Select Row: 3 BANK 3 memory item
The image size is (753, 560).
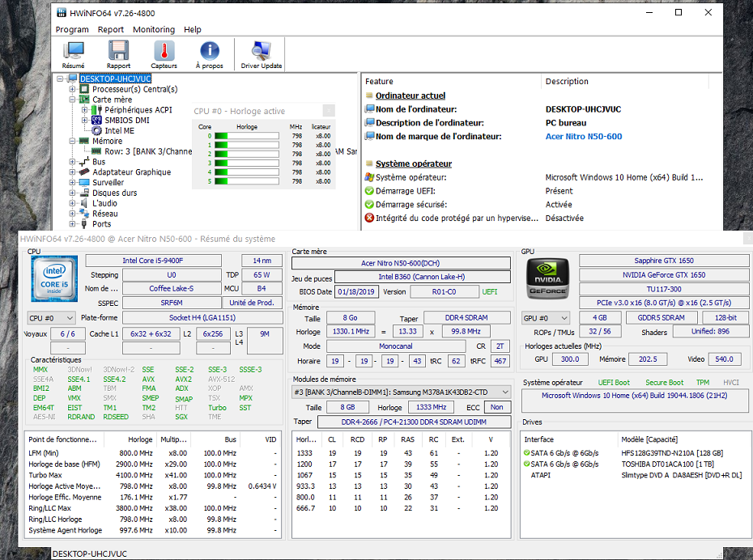tap(143, 151)
